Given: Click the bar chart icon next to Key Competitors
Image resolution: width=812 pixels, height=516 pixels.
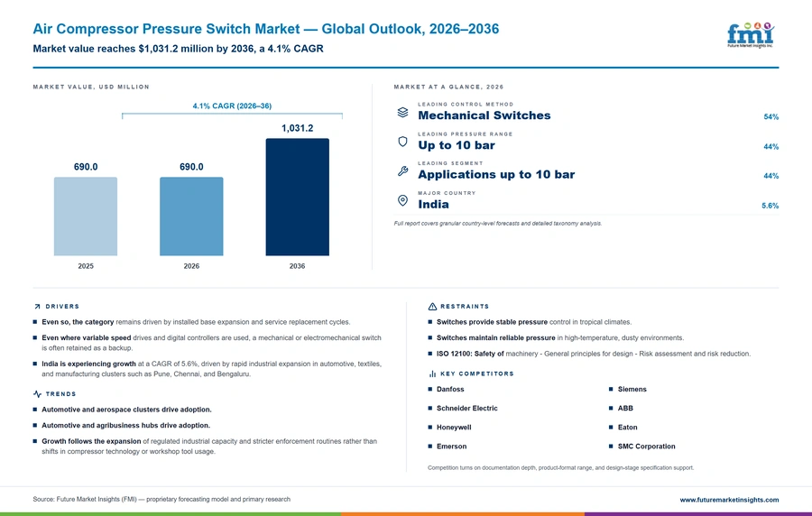Looking at the screenshot, I should click(x=432, y=373).
